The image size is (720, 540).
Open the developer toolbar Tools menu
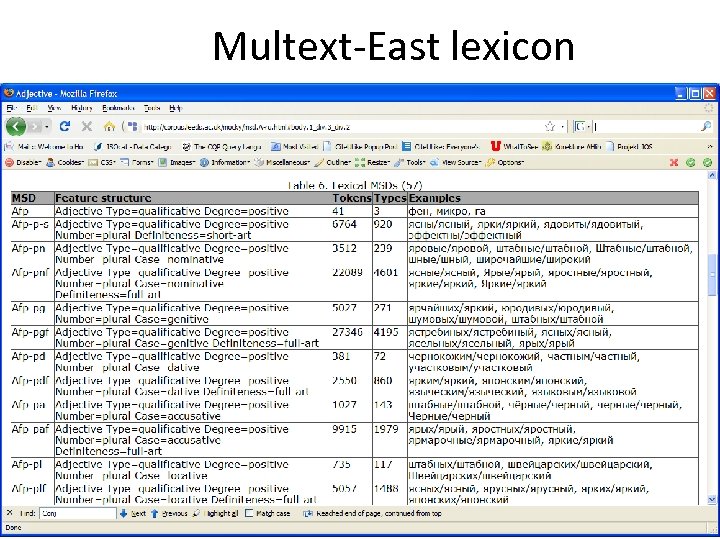coord(410,163)
